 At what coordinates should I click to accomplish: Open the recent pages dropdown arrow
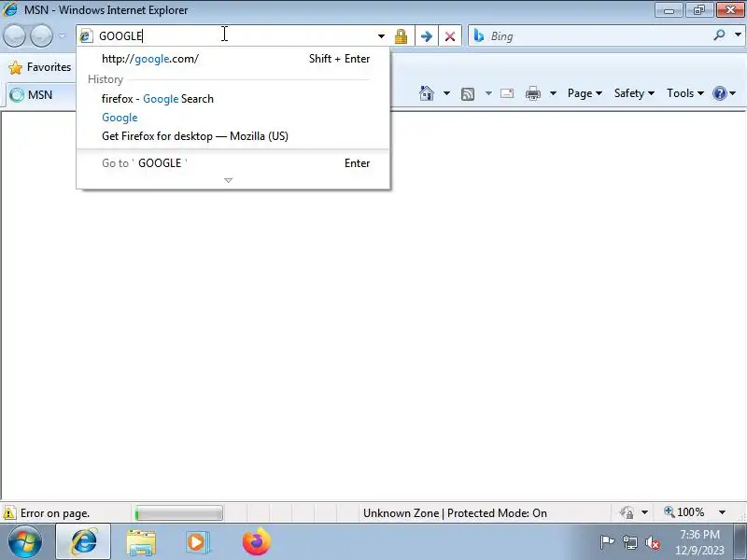pyautogui.click(x=62, y=35)
